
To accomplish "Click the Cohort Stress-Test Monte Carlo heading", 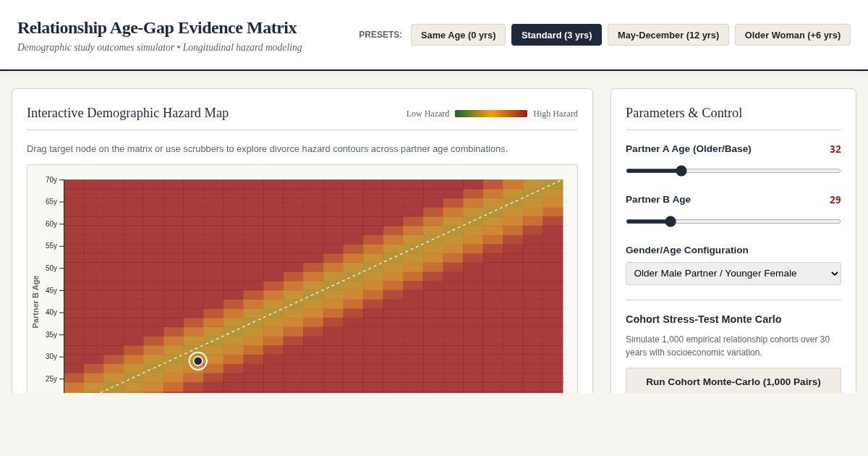I will pyautogui.click(x=703, y=319).
